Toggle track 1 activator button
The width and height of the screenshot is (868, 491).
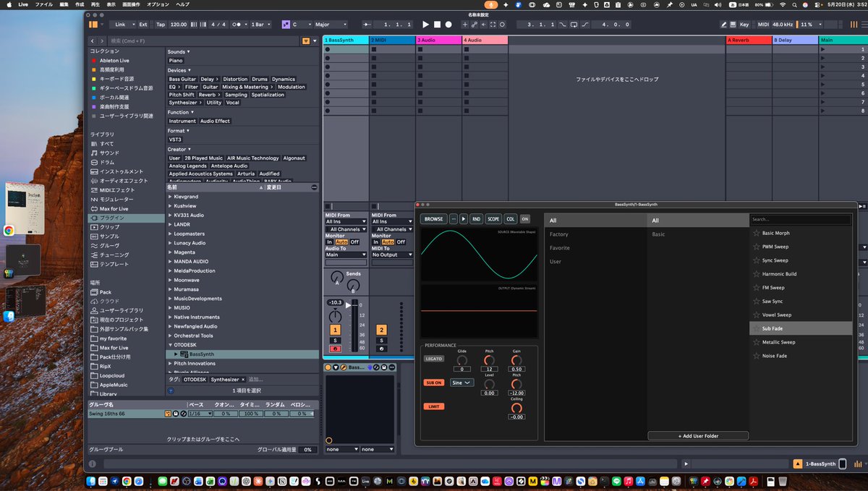click(336, 330)
